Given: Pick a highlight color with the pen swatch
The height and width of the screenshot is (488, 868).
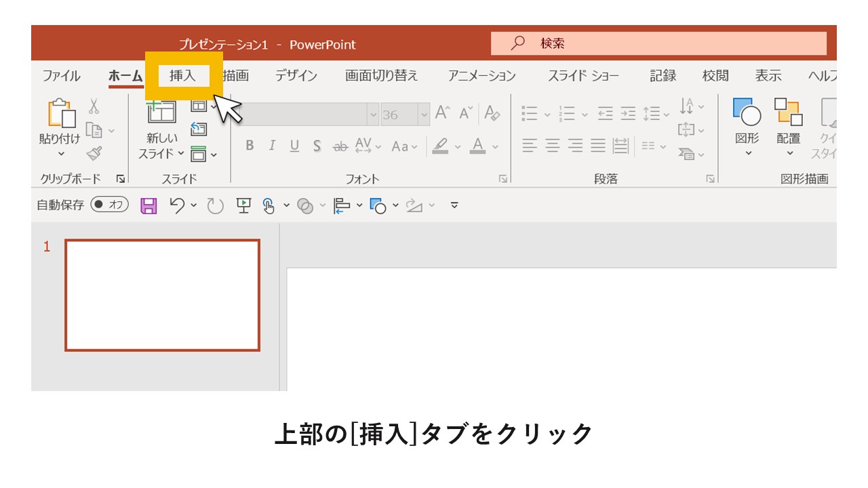Looking at the screenshot, I should tap(441, 146).
